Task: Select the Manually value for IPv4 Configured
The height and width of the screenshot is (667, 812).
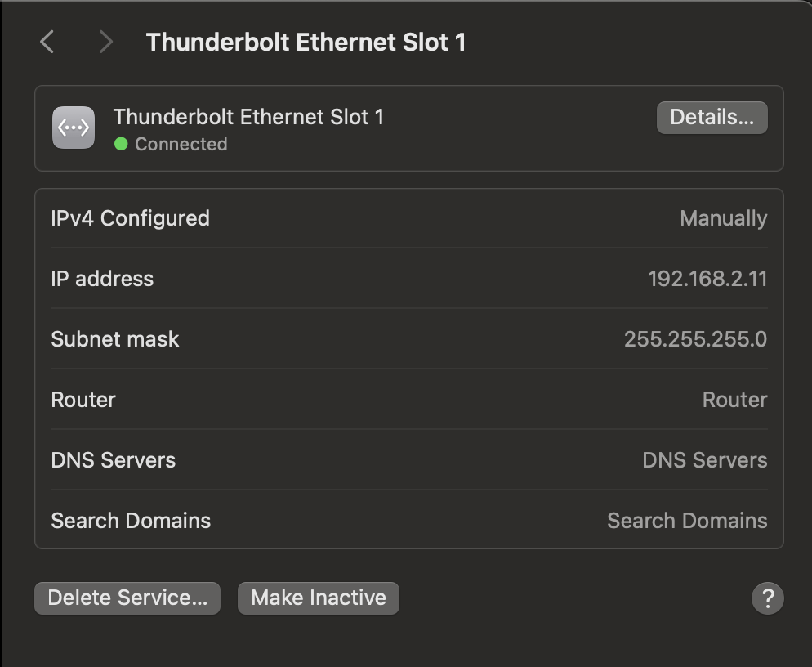Action: (x=723, y=218)
